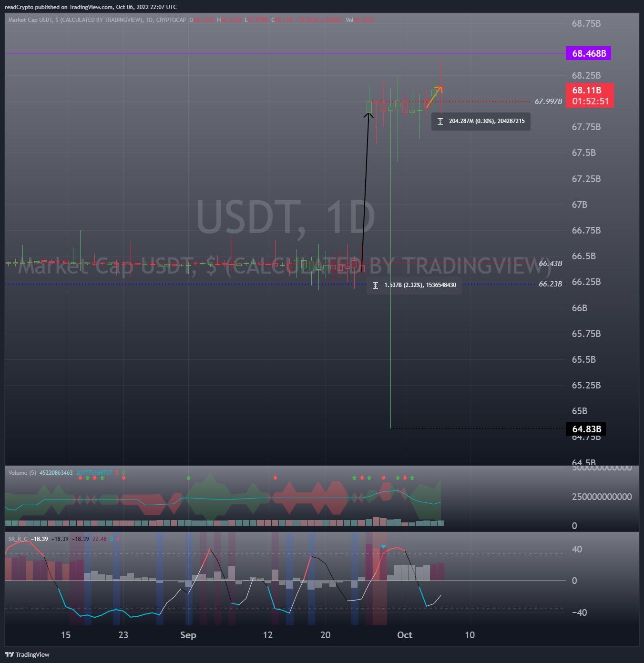Click the 250000000000 volume axis label
Viewport: 644px width, 663px height.
[x=602, y=497]
